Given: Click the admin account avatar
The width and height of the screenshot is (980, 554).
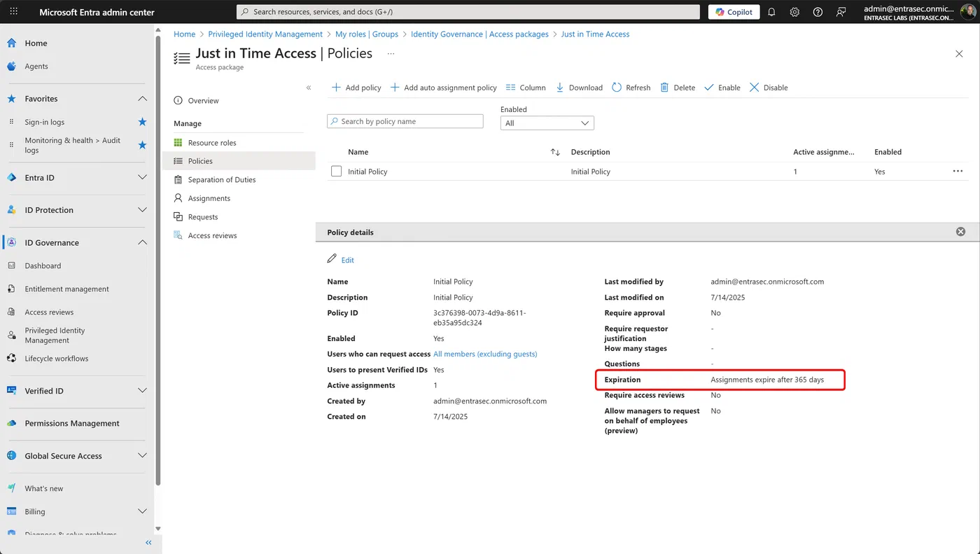Looking at the screenshot, I should tap(967, 12).
